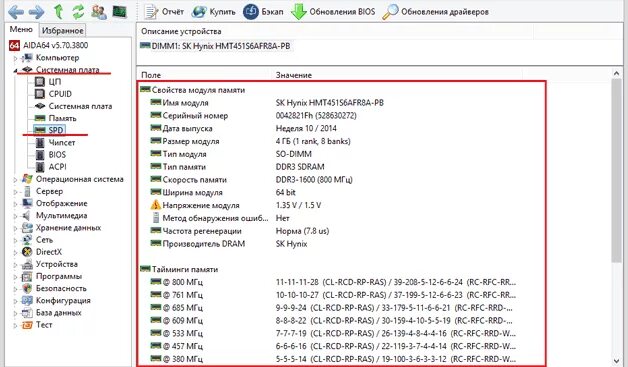The height and width of the screenshot is (367, 628).
Task: Select the CPUID tree item
Action: coord(53,94)
